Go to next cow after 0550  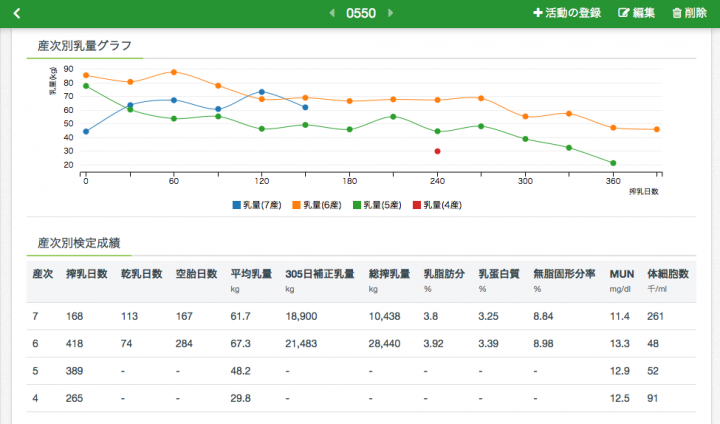[390, 13]
